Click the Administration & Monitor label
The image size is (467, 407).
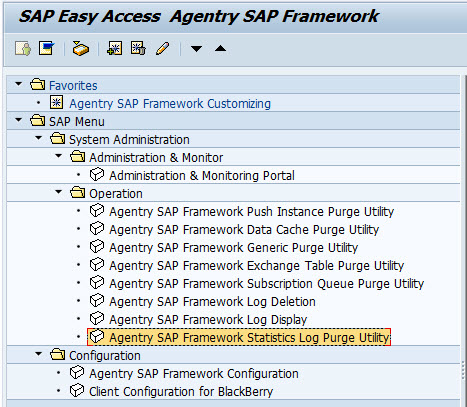pyautogui.click(x=156, y=158)
